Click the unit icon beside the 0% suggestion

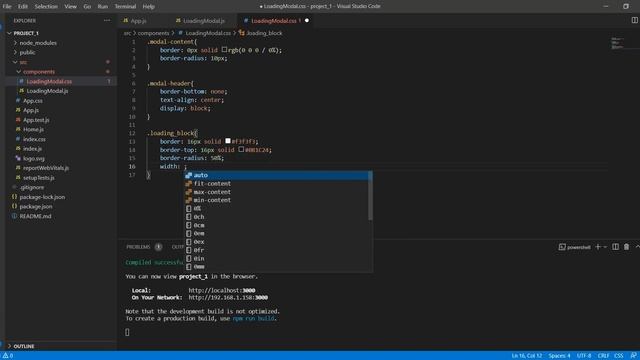(x=189, y=209)
